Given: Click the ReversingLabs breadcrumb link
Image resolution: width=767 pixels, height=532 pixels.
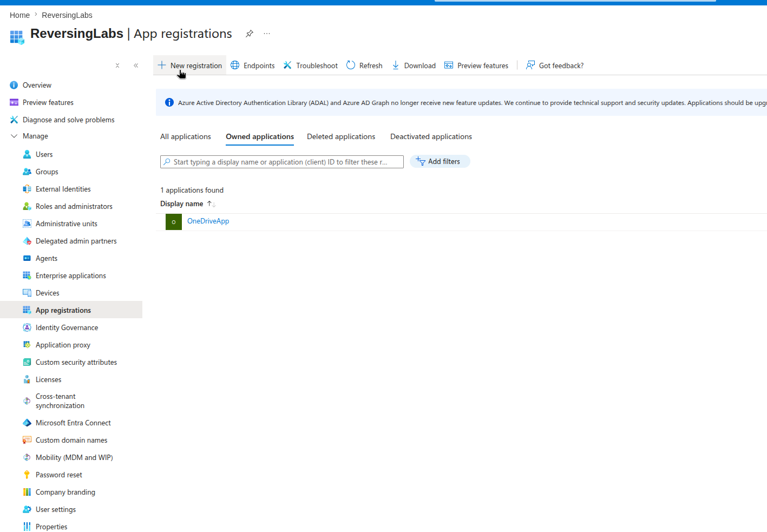Looking at the screenshot, I should click(x=67, y=15).
